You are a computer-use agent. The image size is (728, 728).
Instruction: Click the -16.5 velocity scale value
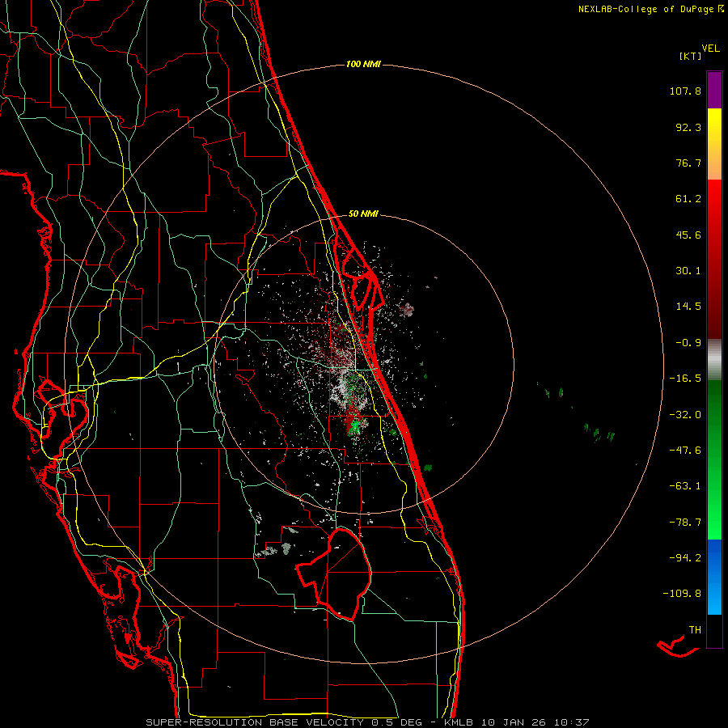click(685, 379)
